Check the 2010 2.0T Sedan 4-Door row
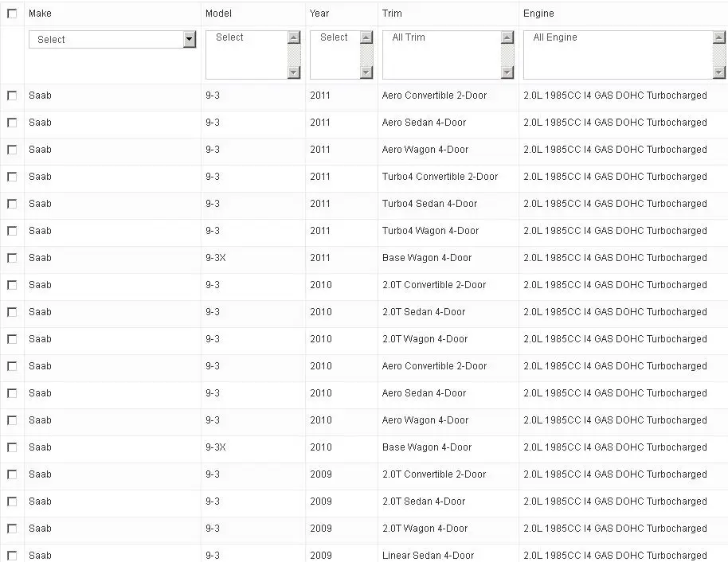The height and width of the screenshot is (562, 728). [x=12, y=312]
